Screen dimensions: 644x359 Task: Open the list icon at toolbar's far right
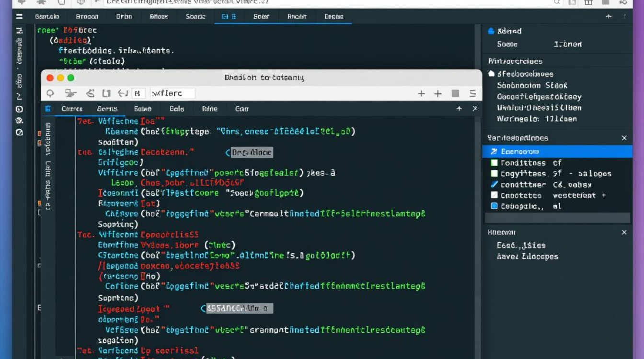click(472, 93)
